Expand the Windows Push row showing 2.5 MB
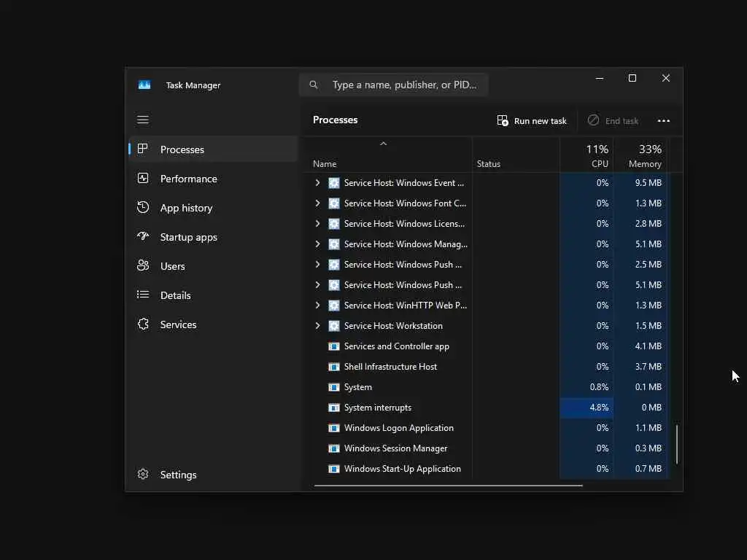Screen dimensions: 747x560 click(318, 264)
